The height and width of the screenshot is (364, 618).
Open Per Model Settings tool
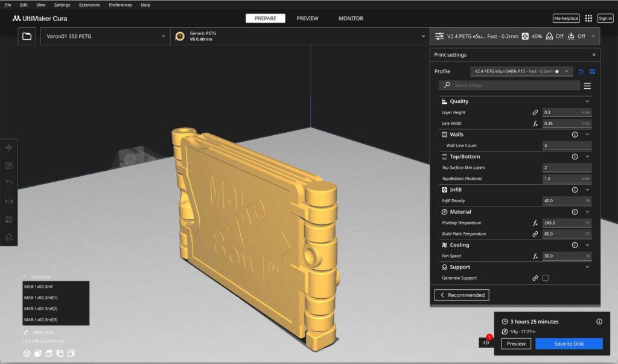[8, 219]
